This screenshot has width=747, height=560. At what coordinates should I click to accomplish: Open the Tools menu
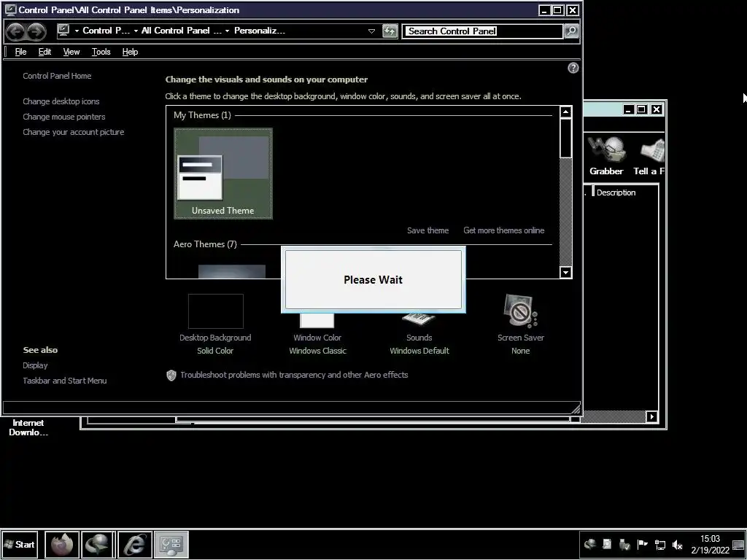101,52
